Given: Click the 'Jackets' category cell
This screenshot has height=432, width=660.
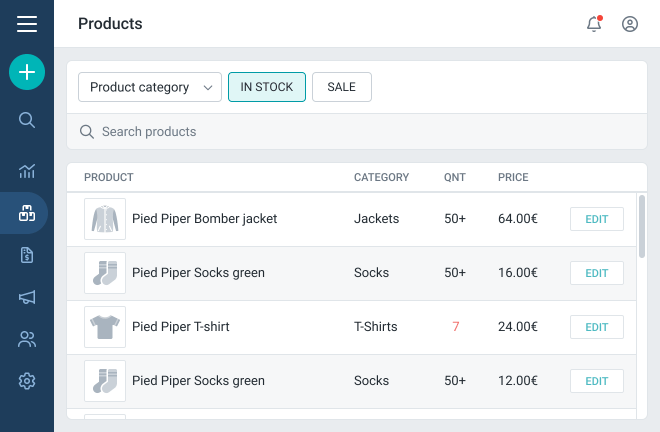Looking at the screenshot, I should click(x=376, y=219).
